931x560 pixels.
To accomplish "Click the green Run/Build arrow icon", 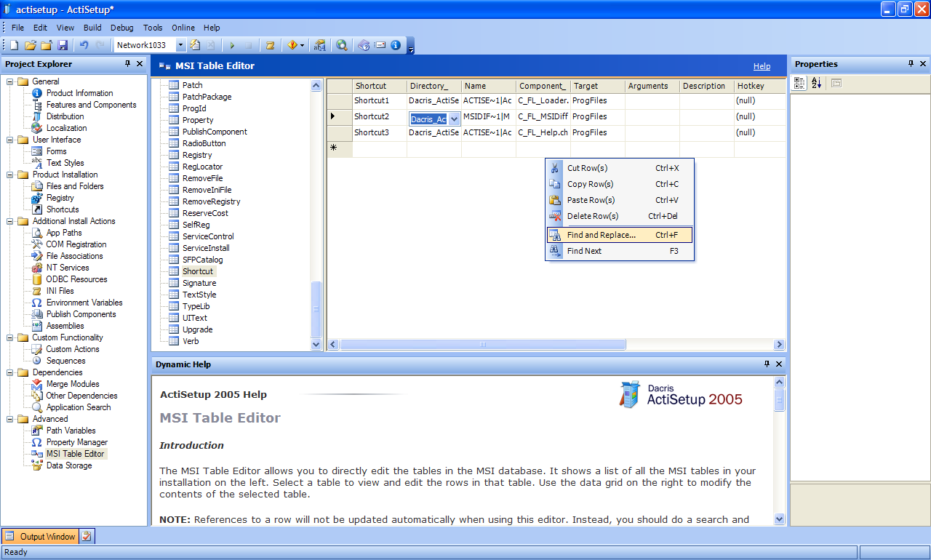I will click(x=232, y=45).
